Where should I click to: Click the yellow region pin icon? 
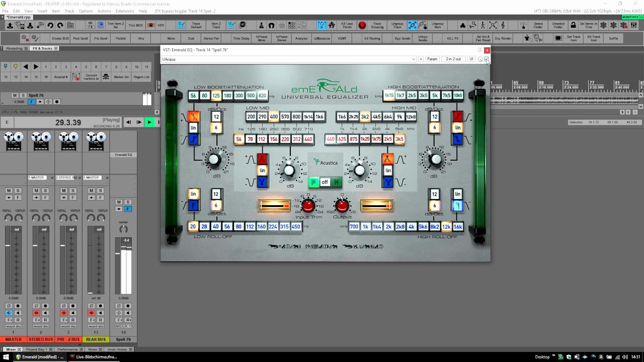[16, 66]
